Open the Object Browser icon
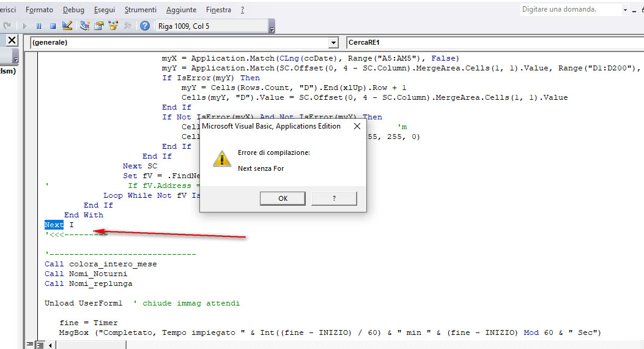The height and width of the screenshot is (349, 644). tap(113, 26)
